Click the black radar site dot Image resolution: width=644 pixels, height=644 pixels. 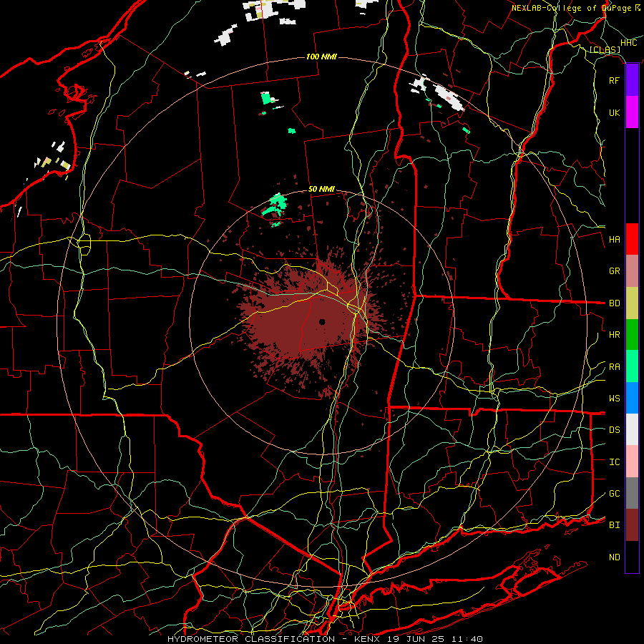point(322,321)
